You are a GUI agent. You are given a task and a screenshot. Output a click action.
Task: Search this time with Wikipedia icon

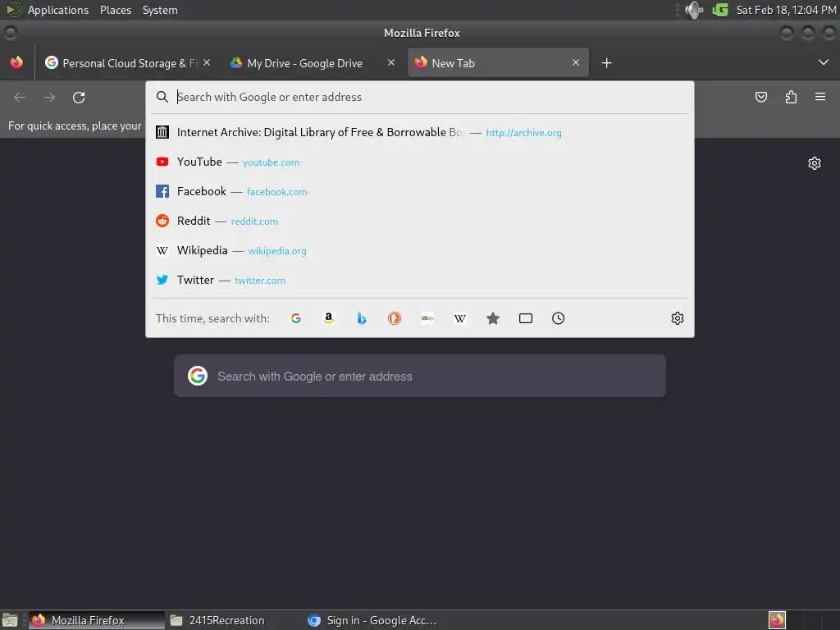460,318
